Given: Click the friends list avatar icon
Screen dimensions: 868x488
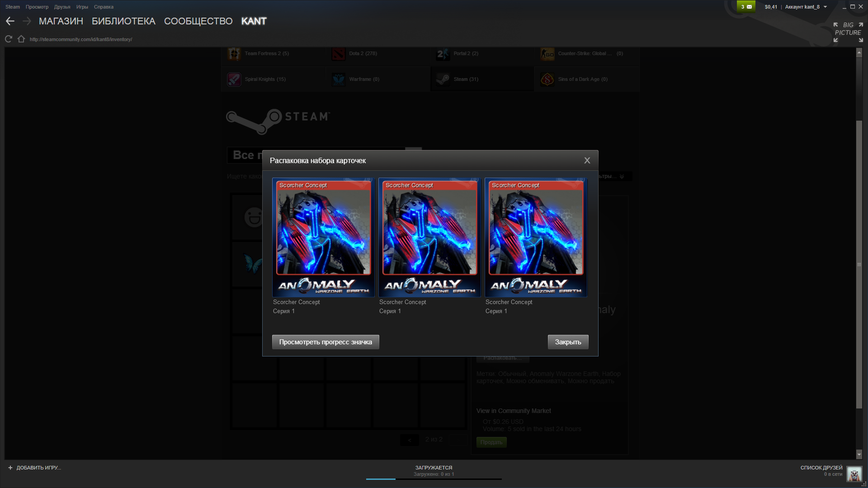Looking at the screenshot, I should (854, 474).
